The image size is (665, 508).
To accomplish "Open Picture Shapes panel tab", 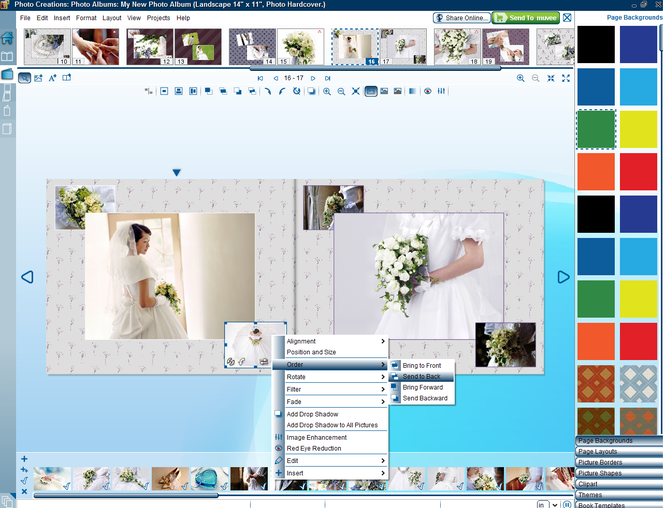I will (619, 473).
